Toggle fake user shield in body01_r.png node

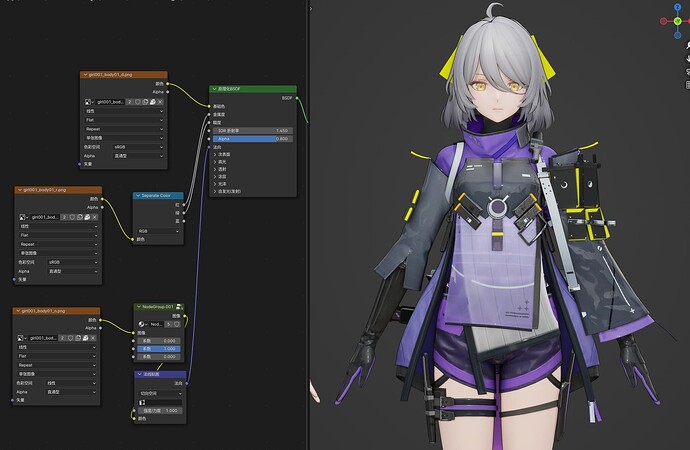pyautogui.click(x=72, y=217)
